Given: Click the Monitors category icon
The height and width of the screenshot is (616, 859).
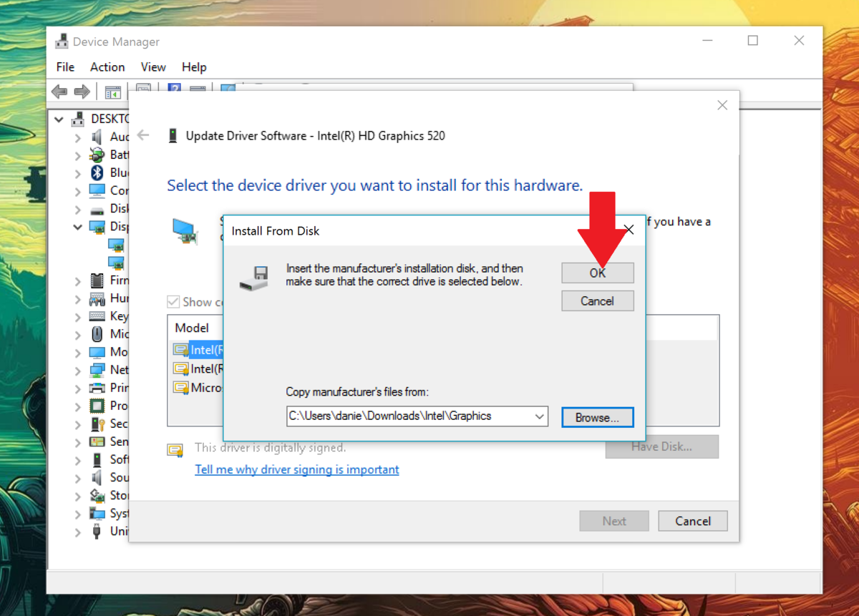Looking at the screenshot, I should click(97, 352).
